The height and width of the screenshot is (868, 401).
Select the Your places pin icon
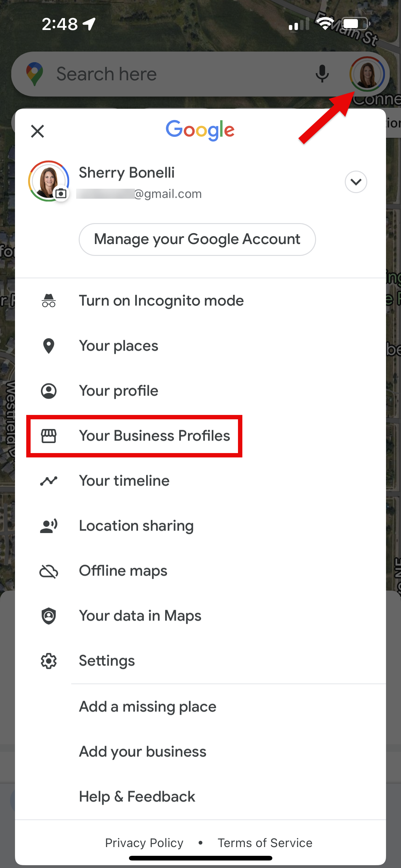click(48, 346)
